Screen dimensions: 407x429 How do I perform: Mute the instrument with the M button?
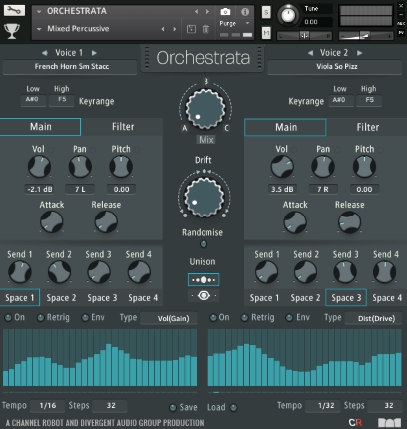tap(266, 33)
